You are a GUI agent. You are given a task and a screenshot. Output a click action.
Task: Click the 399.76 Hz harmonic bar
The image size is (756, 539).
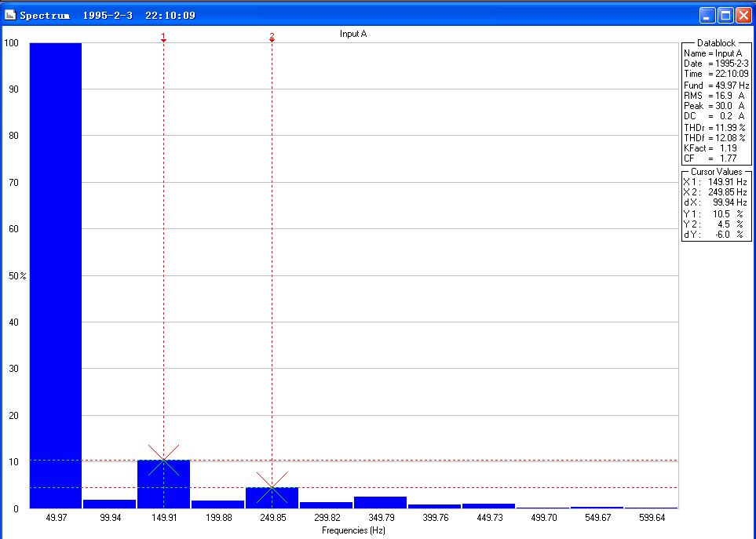pyautogui.click(x=434, y=506)
